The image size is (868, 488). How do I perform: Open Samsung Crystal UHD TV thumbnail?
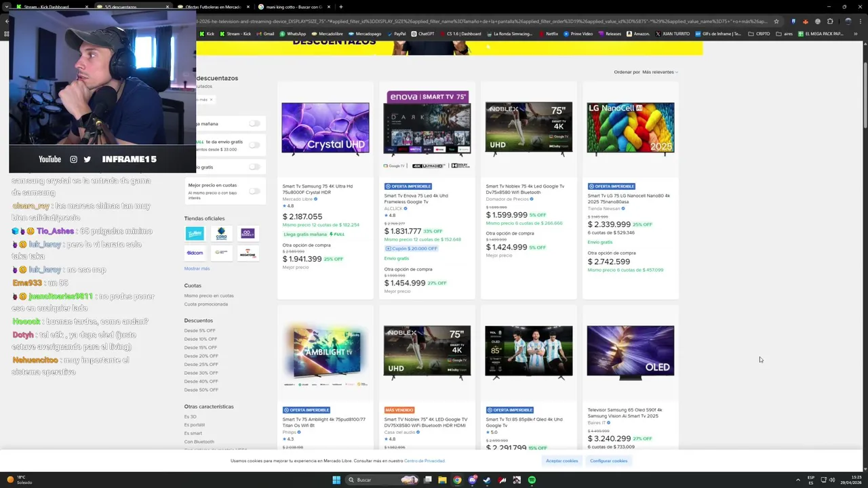[325, 129]
